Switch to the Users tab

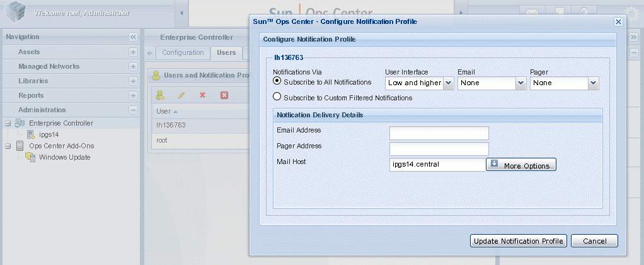(x=226, y=52)
